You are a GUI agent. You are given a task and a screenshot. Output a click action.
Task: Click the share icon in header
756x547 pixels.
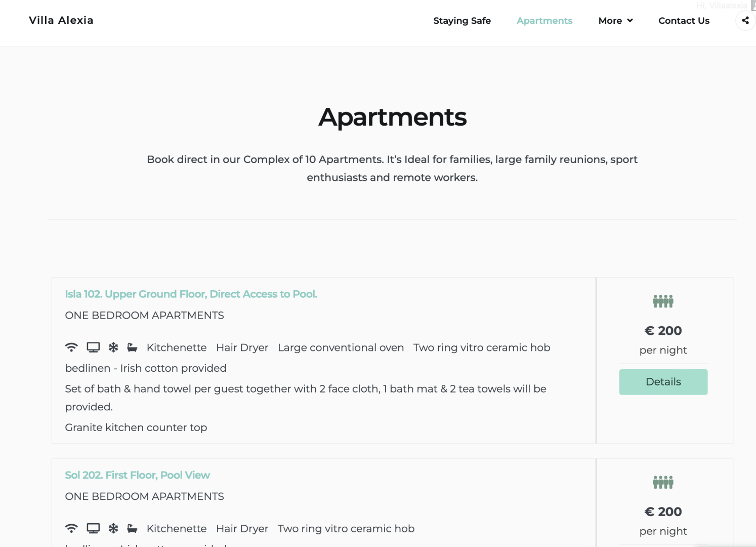tap(745, 21)
